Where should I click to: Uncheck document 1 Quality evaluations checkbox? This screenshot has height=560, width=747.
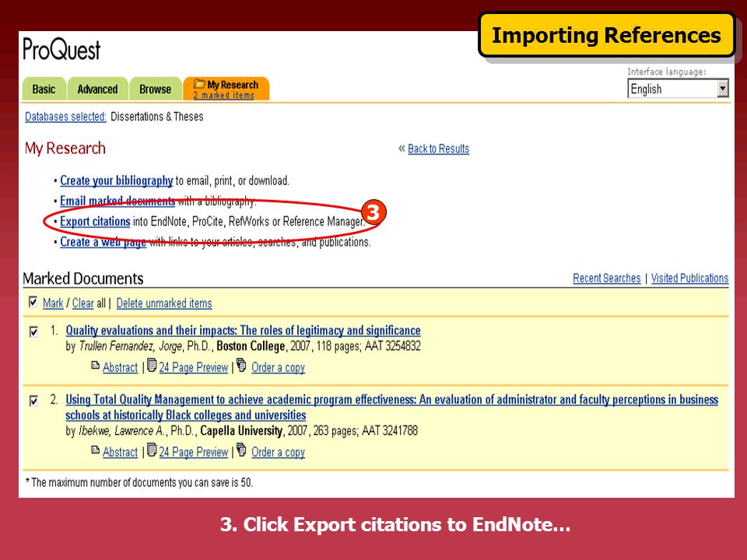tap(33, 331)
